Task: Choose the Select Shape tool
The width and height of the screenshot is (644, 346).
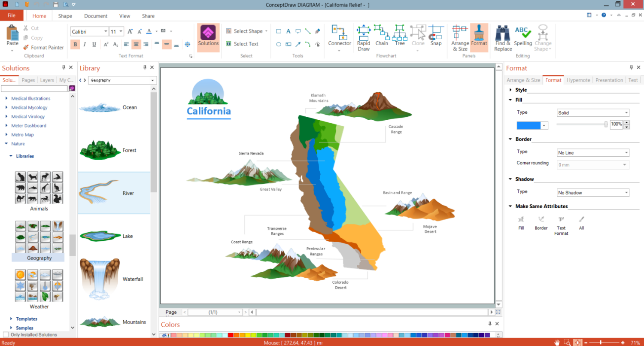Action: pyautogui.click(x=246, y=31)
